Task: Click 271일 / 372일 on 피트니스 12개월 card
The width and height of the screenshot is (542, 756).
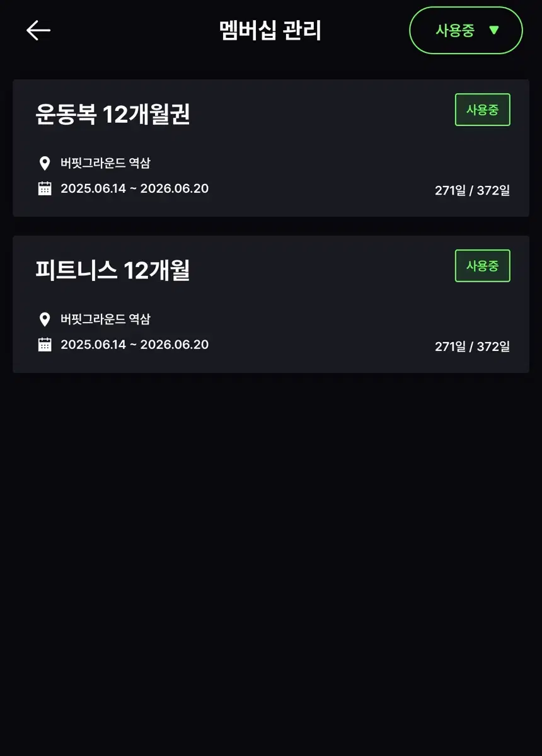Action: tap(472, 346)
